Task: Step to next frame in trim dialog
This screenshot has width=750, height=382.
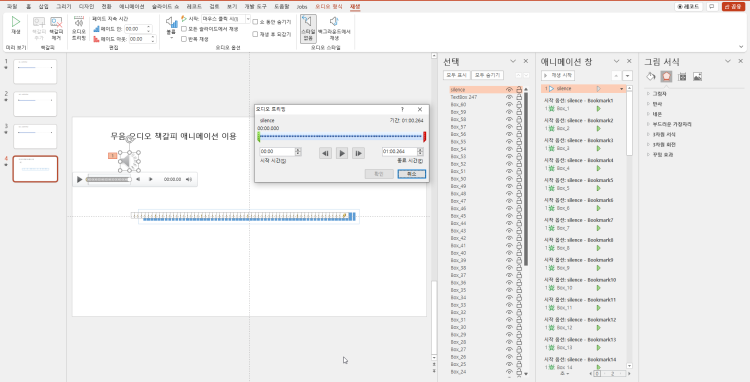Action: tap(358, 153)
